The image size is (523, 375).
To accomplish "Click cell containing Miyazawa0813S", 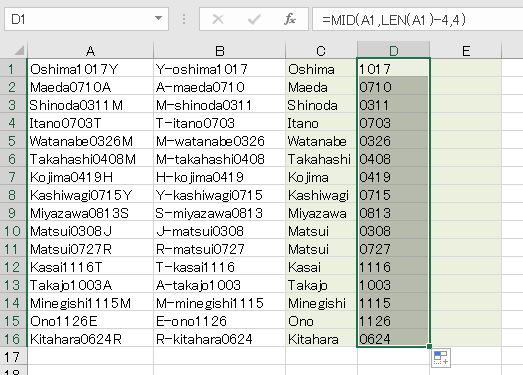I will (x=90, y=213).
